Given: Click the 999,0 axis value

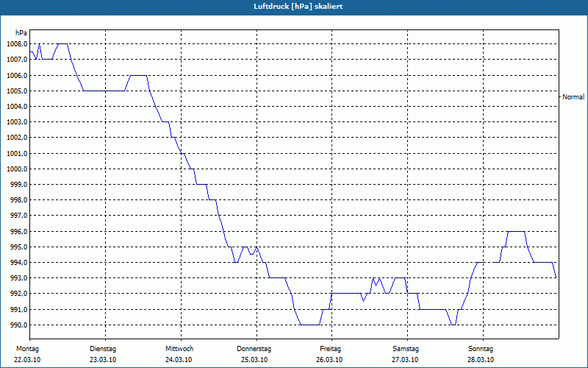Looking at the screenshot, I should tap(19, 185).
